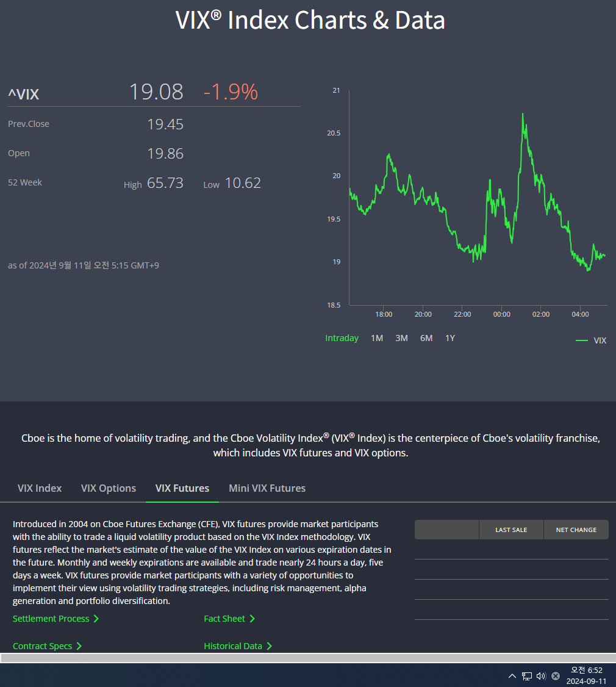This screenshot has width=616, height=687.
Task: Select the Intraday chart range
Action: coord(342,338)
